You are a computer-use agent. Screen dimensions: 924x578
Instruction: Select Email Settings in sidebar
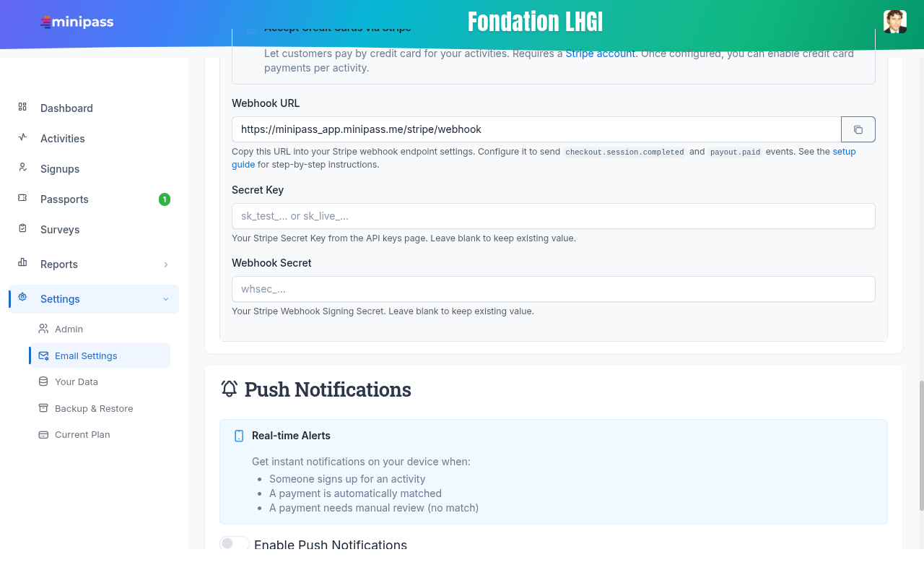[85, 355]
